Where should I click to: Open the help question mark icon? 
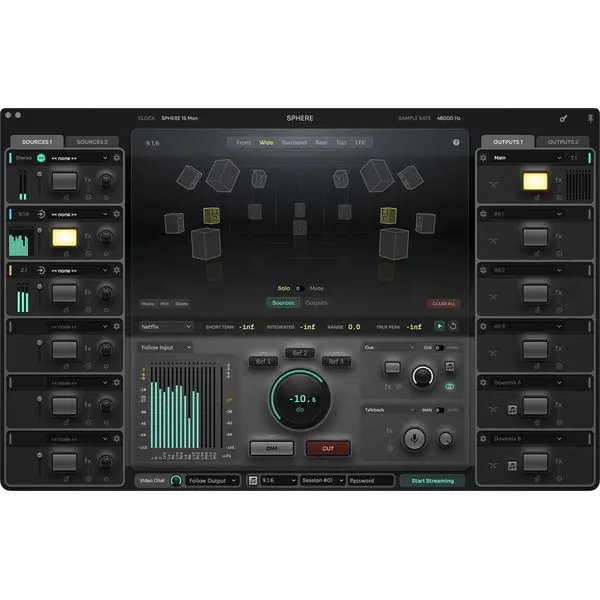click(456, 142)
